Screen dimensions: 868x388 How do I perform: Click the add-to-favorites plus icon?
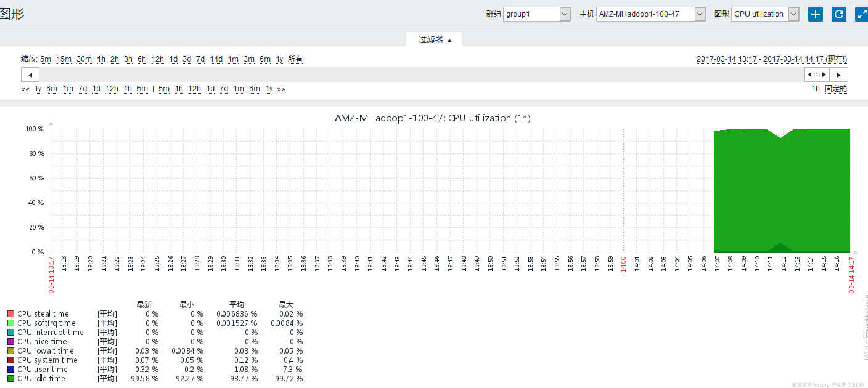815,14
